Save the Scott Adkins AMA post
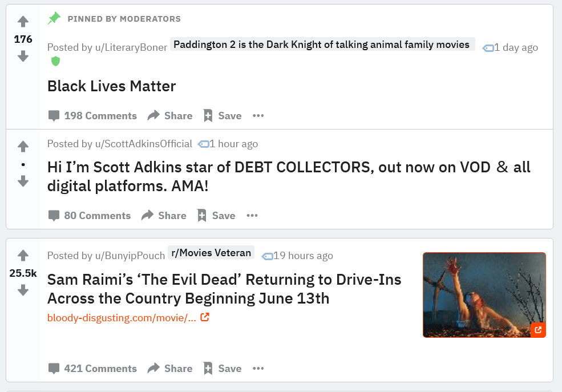Viewport: 562px width, 392px height. pos(216,216)
